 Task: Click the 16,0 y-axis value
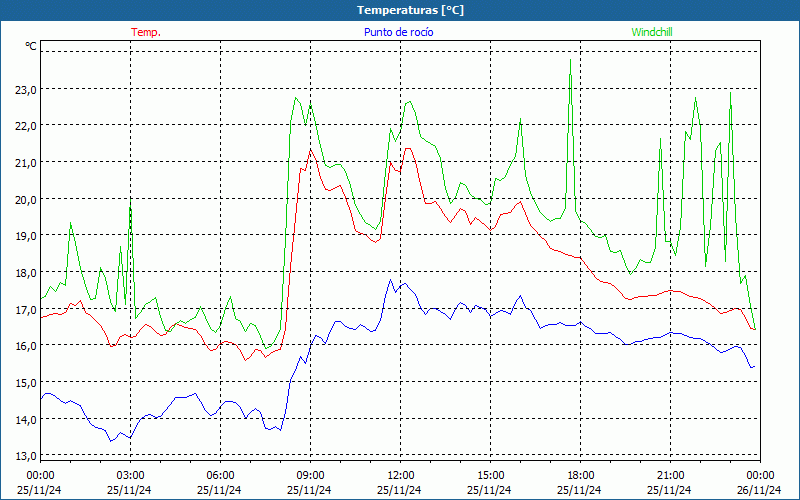[26, 346]
